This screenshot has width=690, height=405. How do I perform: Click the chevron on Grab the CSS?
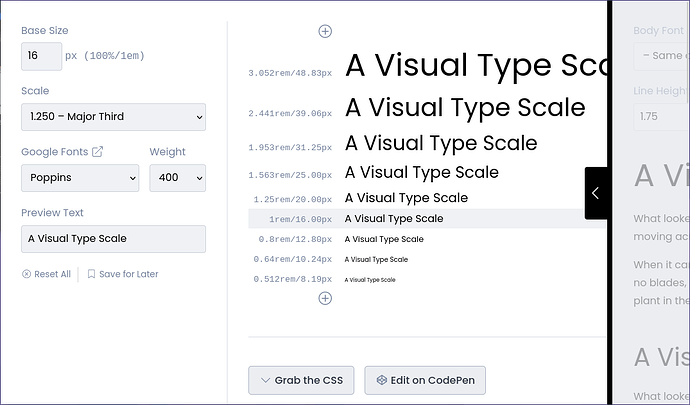point(265,380)
